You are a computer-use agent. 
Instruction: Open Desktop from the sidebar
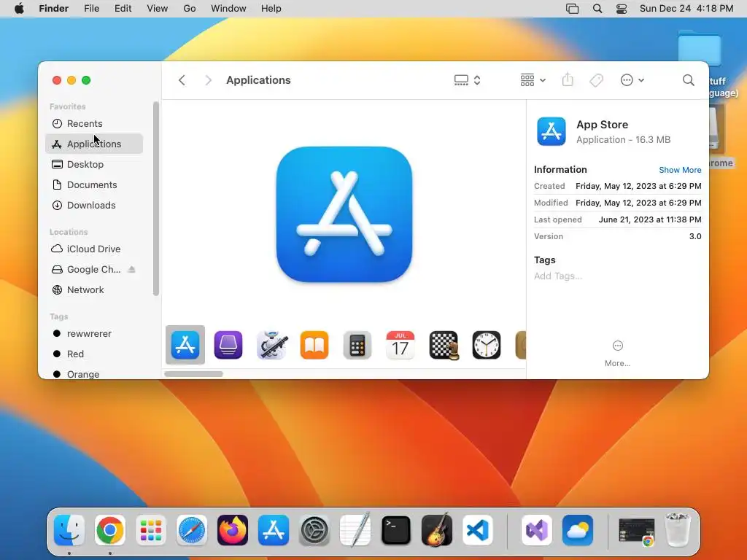[x=94, y=164]
